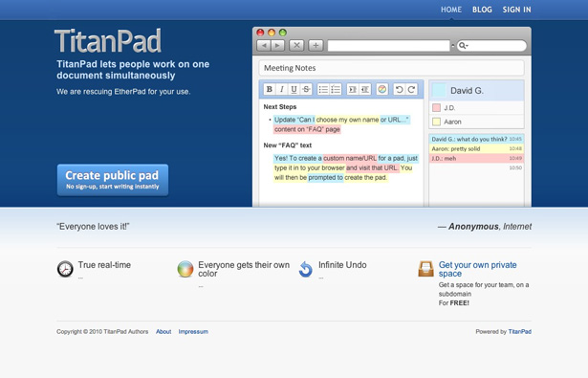588x378 pixels.
Task: Click the Meeting Notes title field
Action: 391,68
